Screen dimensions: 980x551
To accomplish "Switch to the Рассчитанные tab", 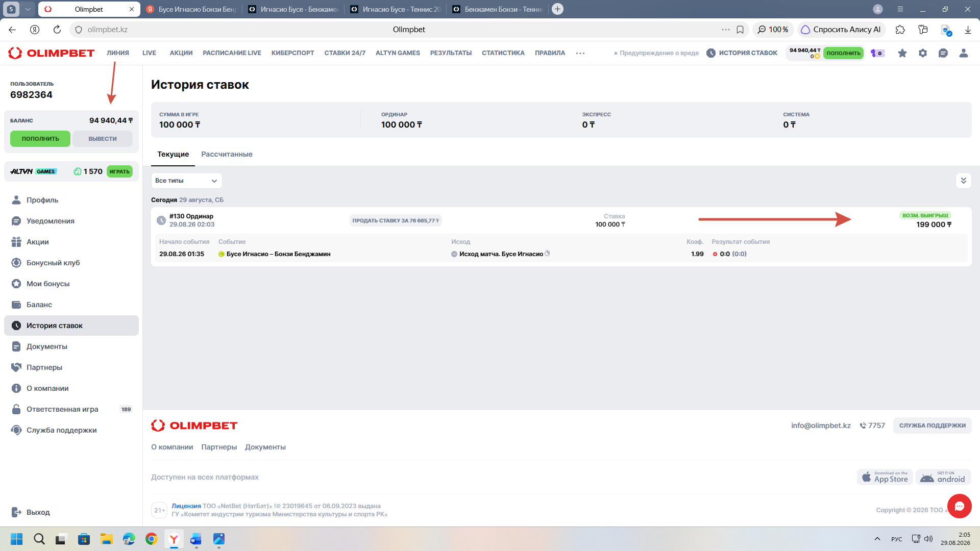I will (227, 154).
